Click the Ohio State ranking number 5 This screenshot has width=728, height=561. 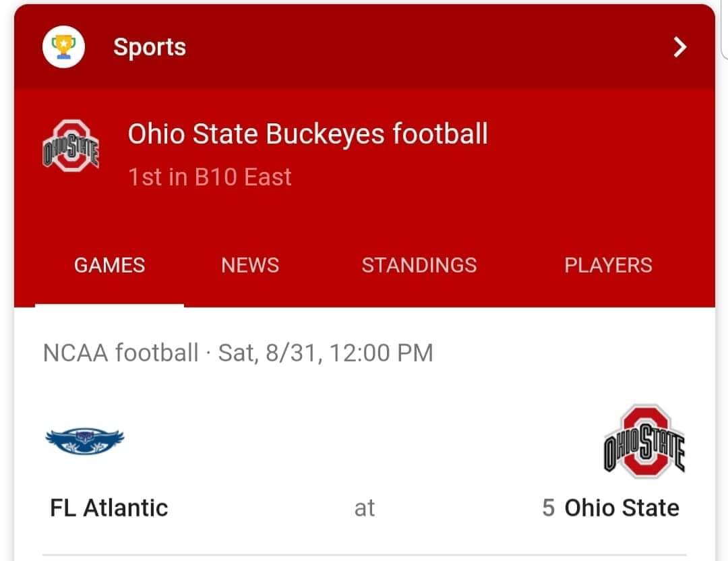(548, 508)
